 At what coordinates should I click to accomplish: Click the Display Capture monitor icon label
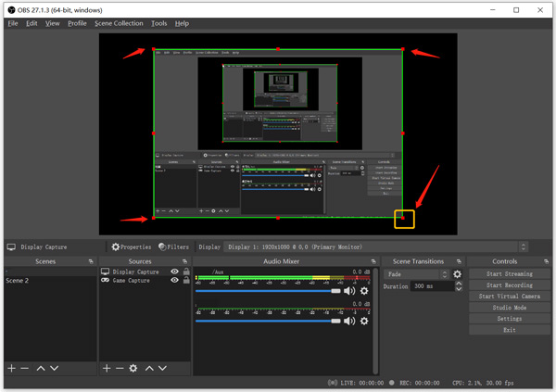pyautogui.click(x=11, y=247)
